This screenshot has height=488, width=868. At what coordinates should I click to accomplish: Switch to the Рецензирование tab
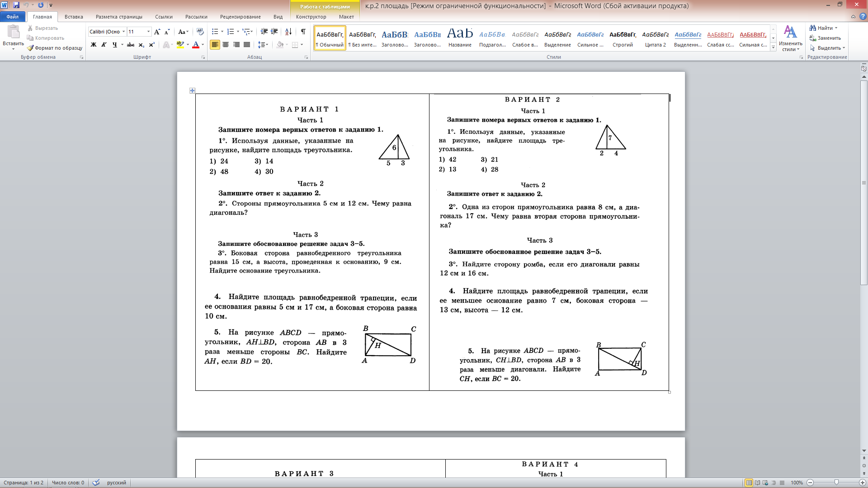(241, 17)
